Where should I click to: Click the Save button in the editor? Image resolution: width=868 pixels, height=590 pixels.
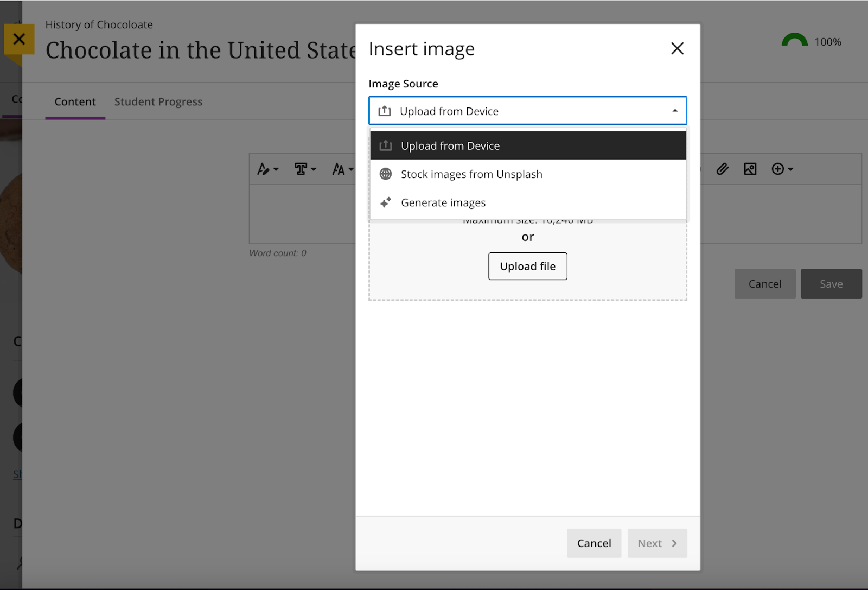tap(831, 284)
